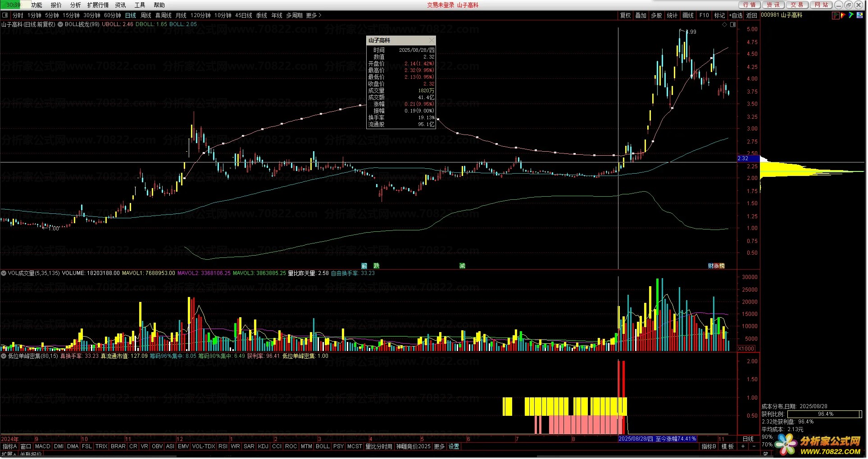The height and width of the screenshot is (459, 868).
Task: Click the red-yellow arrow icon at top right
Action: click(x=843, y=15)
